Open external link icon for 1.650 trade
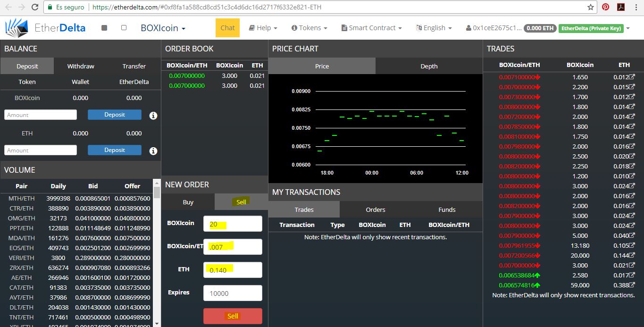The image size is (644, 327). point(632,77)
